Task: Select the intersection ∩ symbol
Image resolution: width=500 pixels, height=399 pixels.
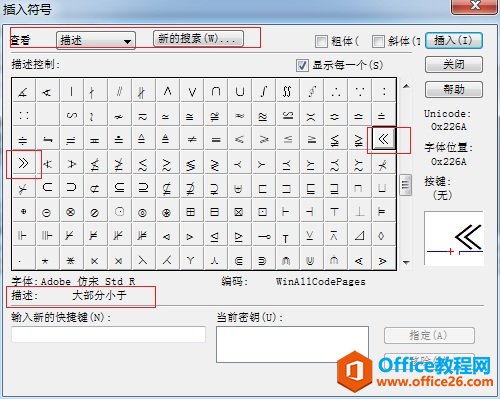Action: pyautogui.click(x=216, y=91)
